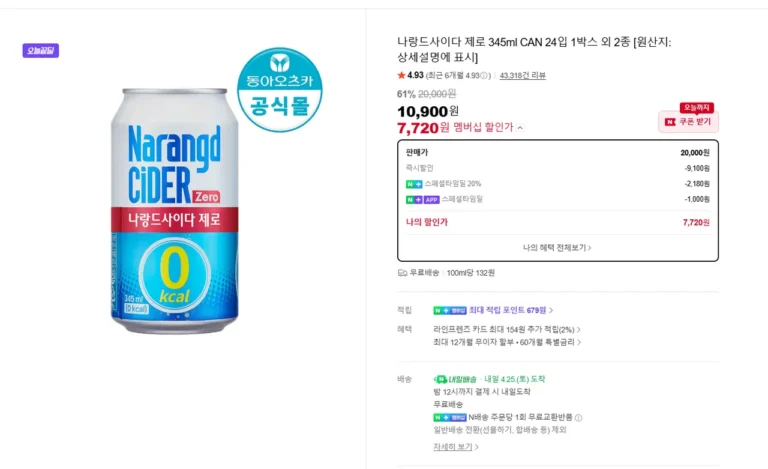Expand 나의 혜택 전체보기

click(557, 247)
